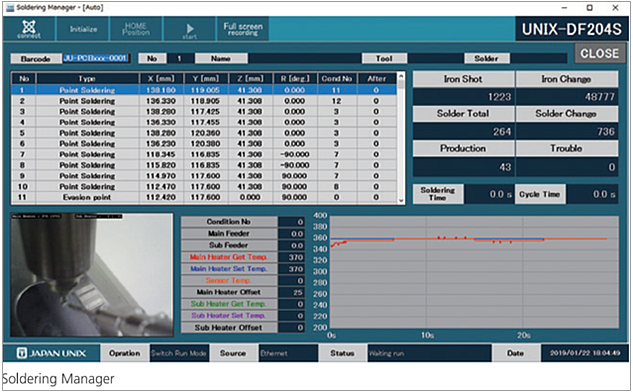Click the Iron Change button
The height and width of the screenshot is (392, 633).
pos(566,79)
